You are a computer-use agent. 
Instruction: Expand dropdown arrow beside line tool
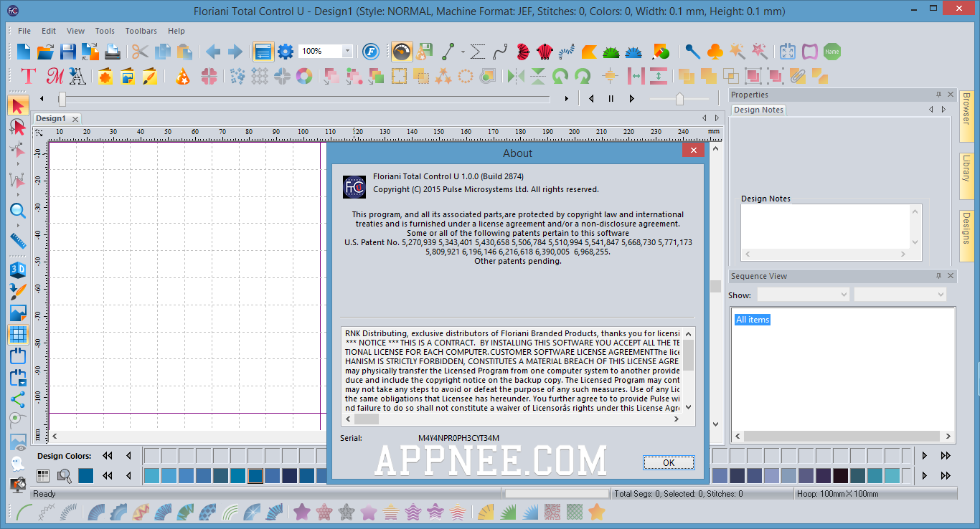[x=463, y=52]
